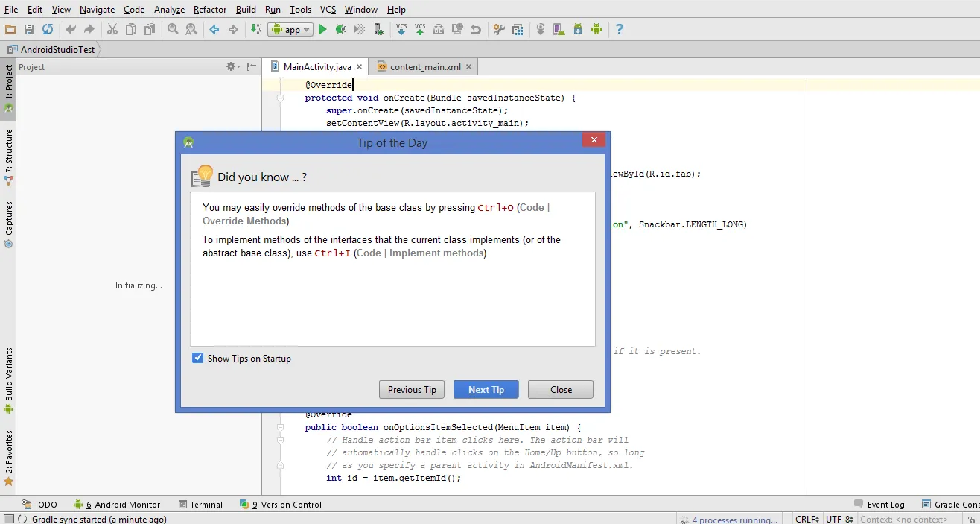Toggle the Build Variants side tool window
Viewport: 980px width, 524px height.
(x=9, y=380)
